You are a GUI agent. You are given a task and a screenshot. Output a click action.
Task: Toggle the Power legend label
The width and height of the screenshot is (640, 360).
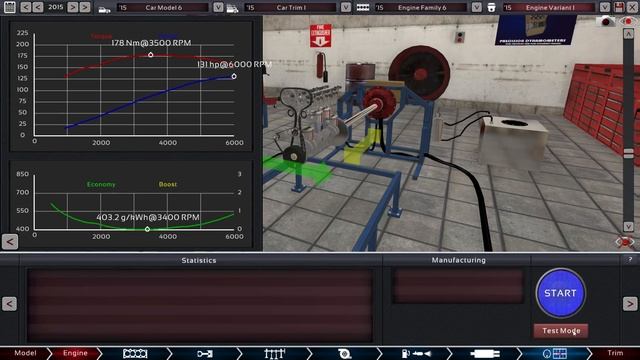[167, 36]
